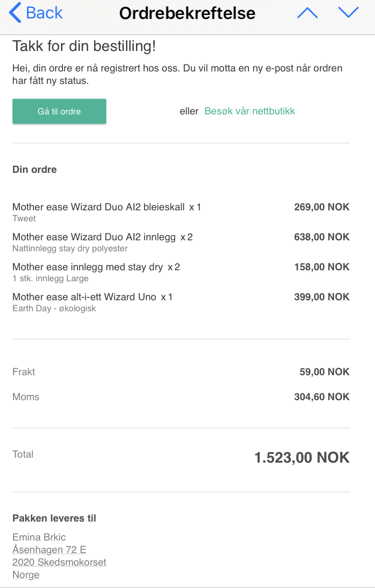Go to next message with down arrow
Screen dimensions: 375x588
[x=348, y=12]
